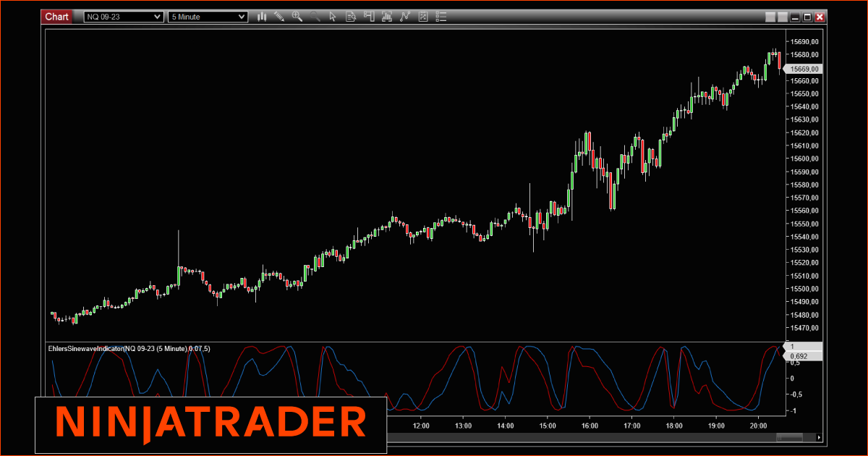Click the second gray link square
Viewport: 868px width, 456px height.
[782, 17]
